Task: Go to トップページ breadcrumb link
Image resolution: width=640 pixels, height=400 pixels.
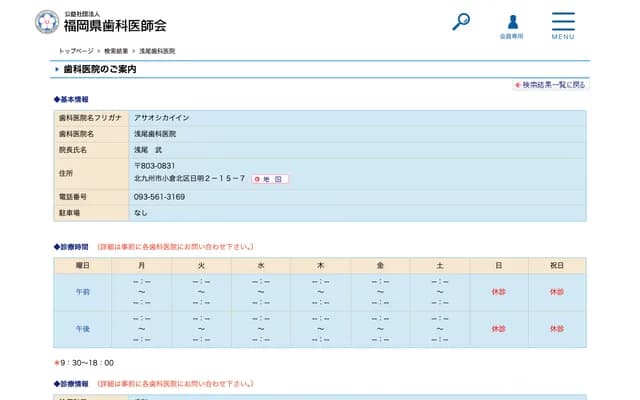Action: click(78, 49)
